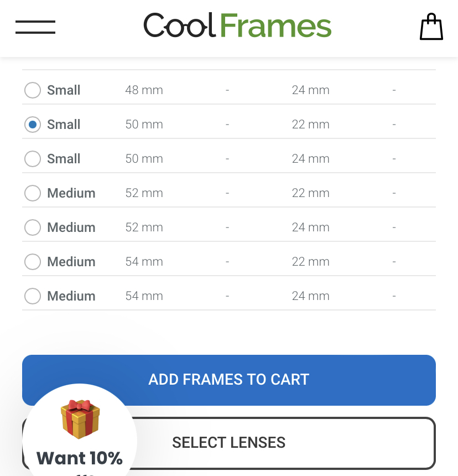Click the 48 mm size text
Screen dimensions: 458x476
tap(144, 90)
